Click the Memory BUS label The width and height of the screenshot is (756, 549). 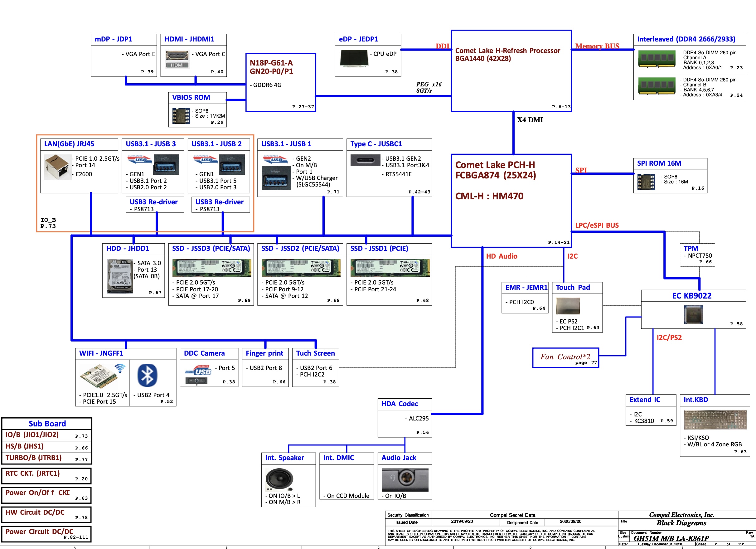coord(597,46)
